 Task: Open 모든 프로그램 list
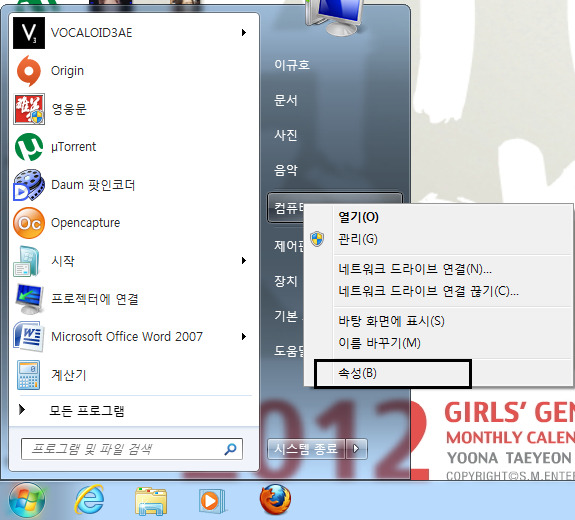point(87,411)
